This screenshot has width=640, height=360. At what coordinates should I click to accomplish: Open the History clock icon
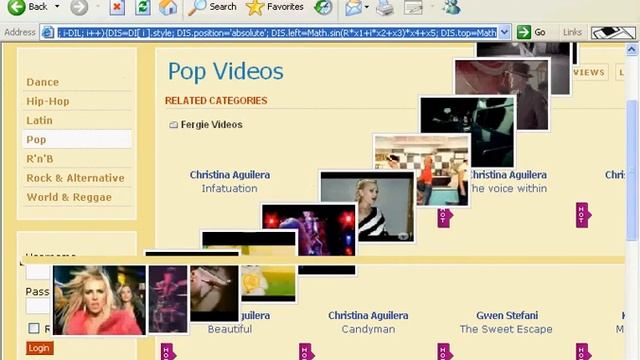pos(323,7)
